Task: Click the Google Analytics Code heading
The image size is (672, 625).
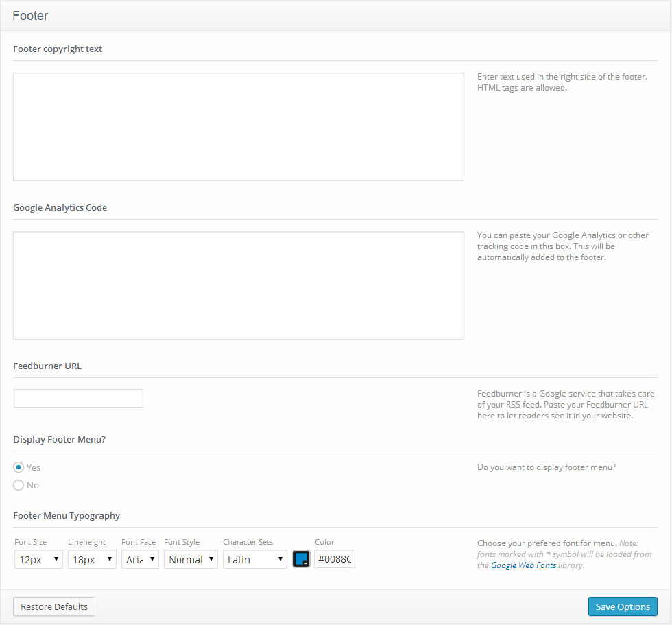Action: 60,207
